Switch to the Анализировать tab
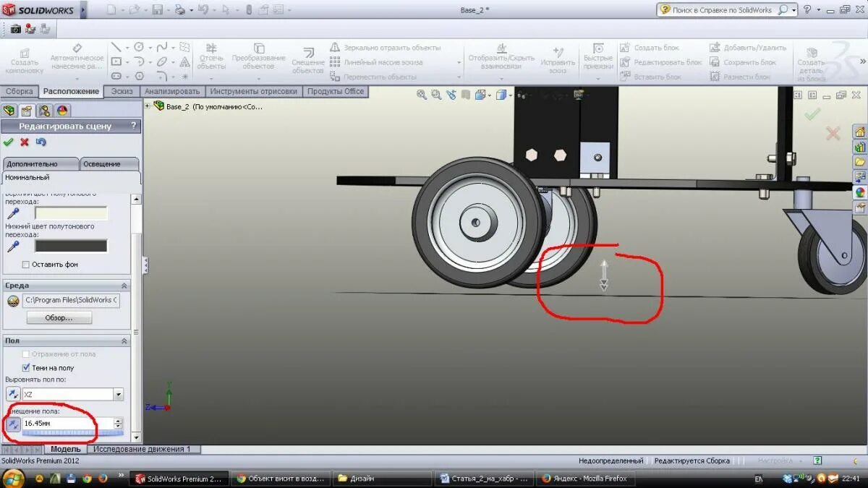Viewport: 868px width, 488px height. (171, 91)
